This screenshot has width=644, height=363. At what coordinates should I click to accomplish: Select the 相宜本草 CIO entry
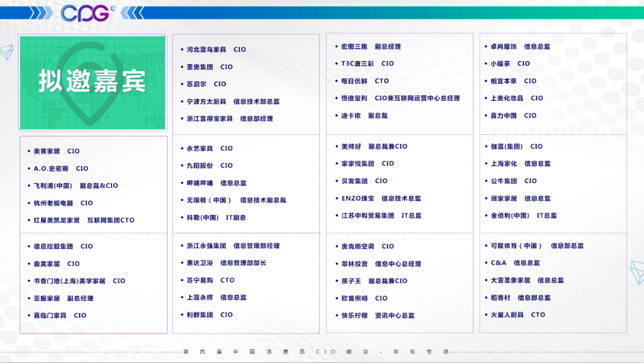514,81
